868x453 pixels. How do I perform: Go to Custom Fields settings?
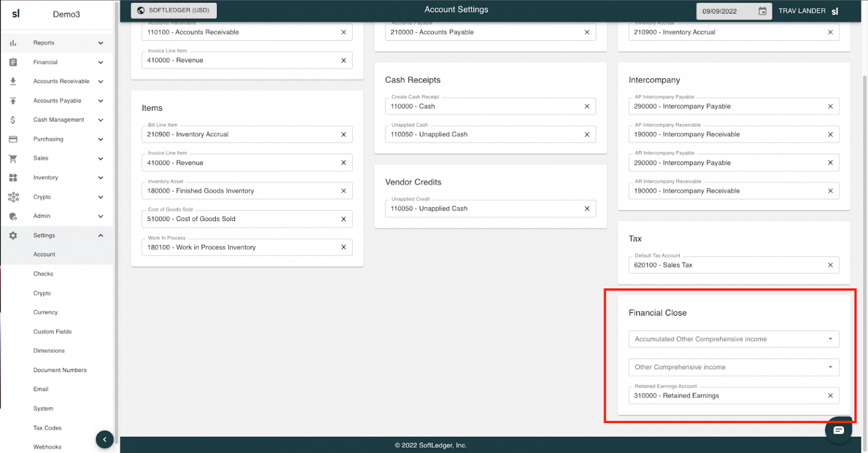point(53,332)
